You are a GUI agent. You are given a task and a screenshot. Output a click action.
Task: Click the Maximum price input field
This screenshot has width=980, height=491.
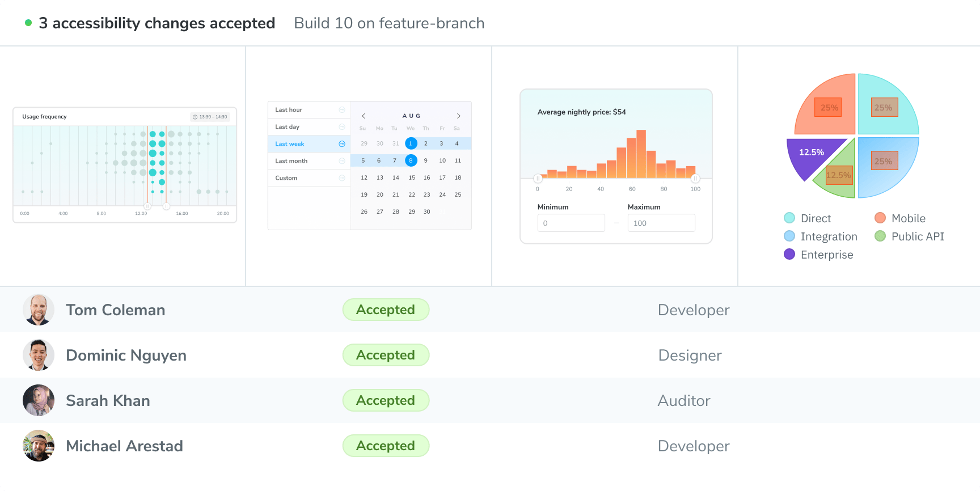(x=661, y=223)
